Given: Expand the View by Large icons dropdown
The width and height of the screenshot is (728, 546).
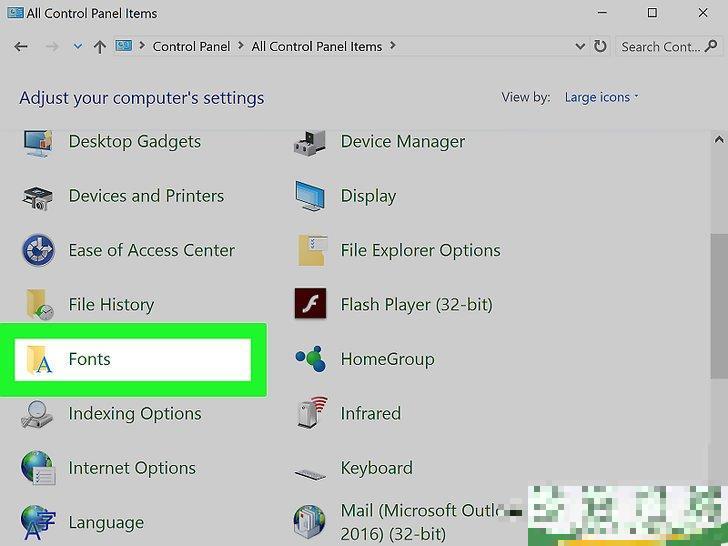Looking at the screenshot, I should 601,97.
